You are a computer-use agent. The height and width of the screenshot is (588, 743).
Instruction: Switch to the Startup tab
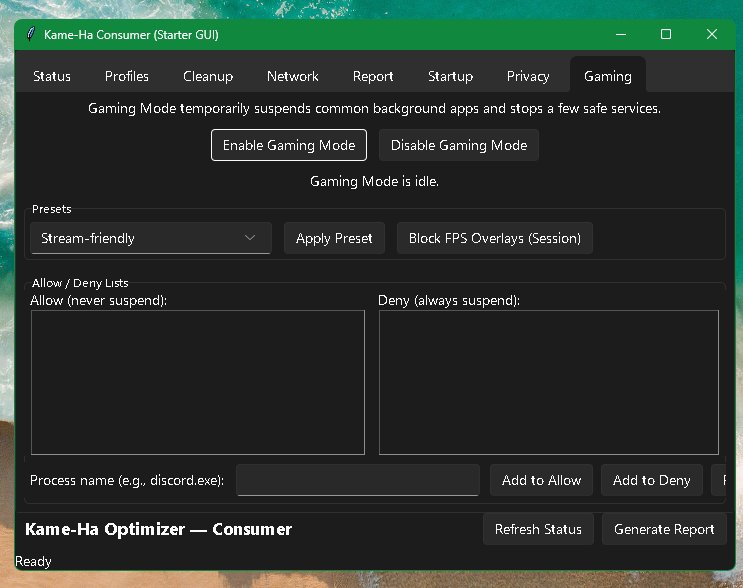point(450,76)
